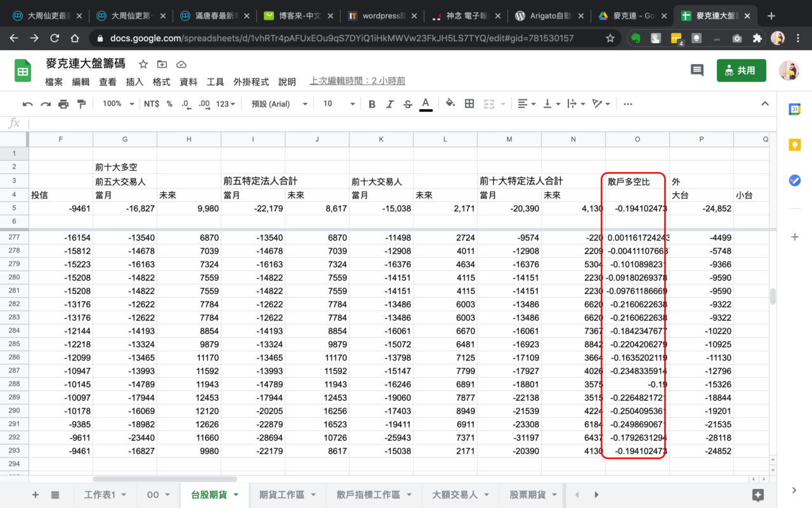Screen dimensions: 812x508
Task: Open the borders tool
Action: click(x=469, y=104)
